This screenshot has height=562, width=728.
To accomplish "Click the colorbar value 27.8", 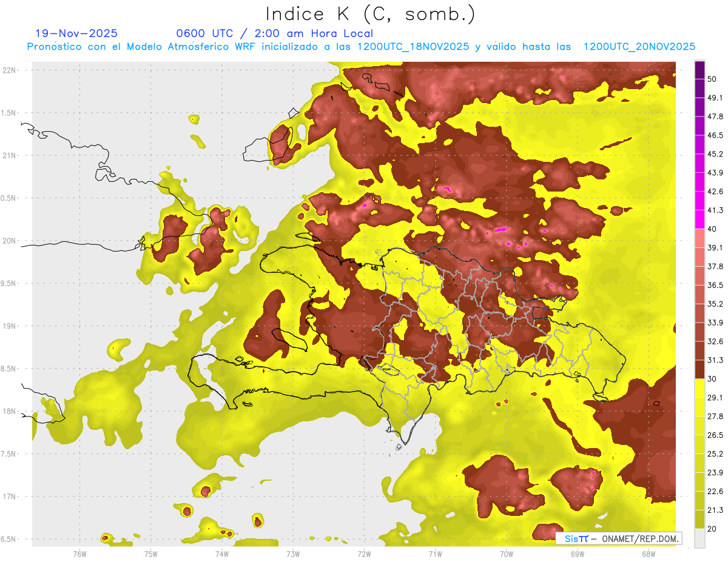I will click(715, 416).
